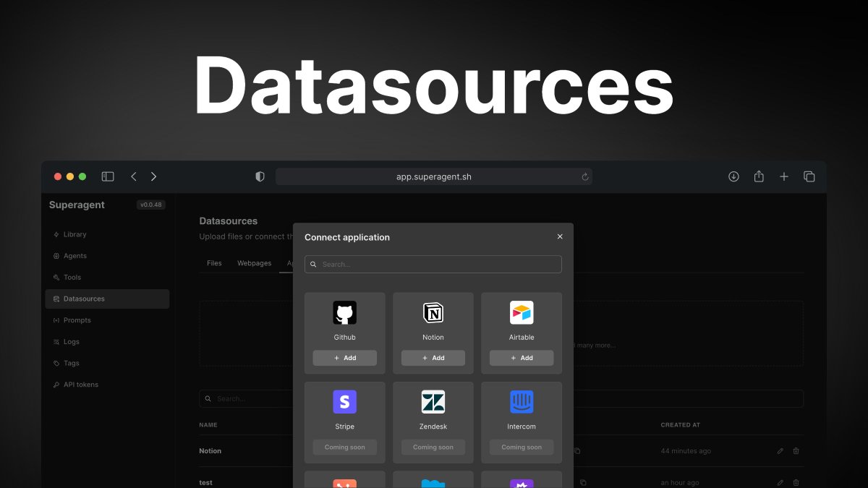Edit the test datasource row
This screenshot has width=868, height=488.
(780, 482)
